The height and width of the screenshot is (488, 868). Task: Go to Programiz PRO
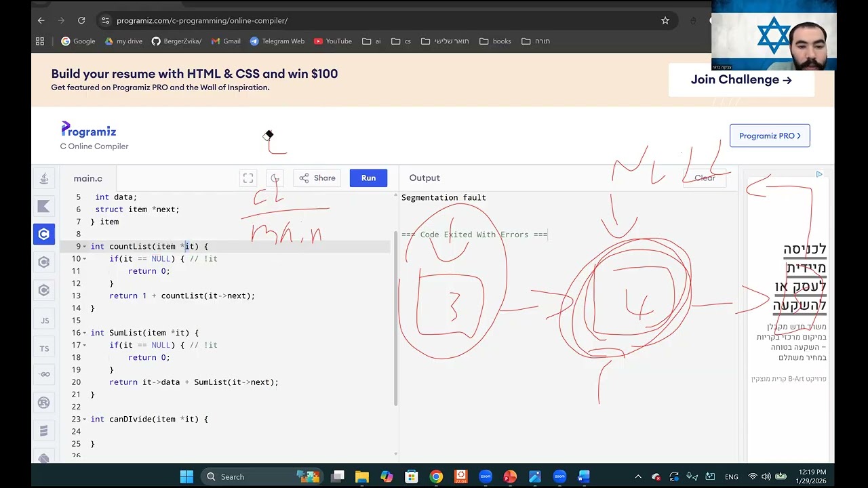tap(770, 136)
